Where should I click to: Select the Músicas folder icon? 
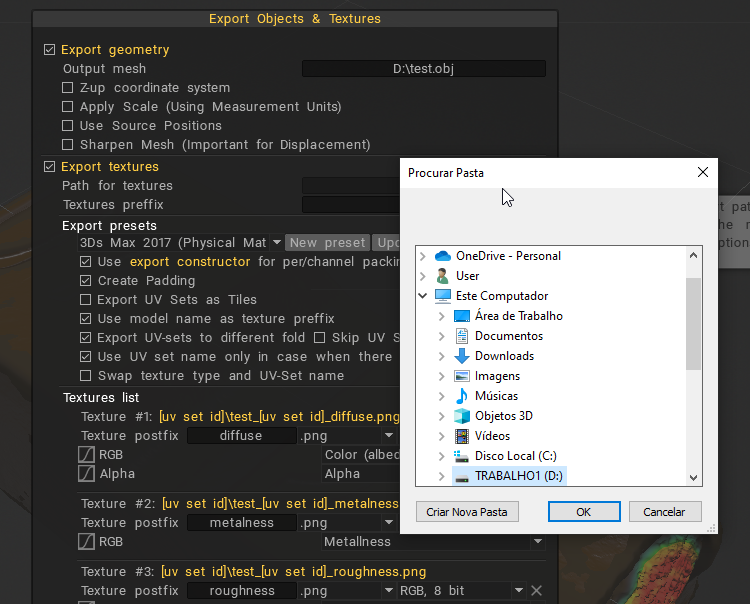[x=461, y=396]
